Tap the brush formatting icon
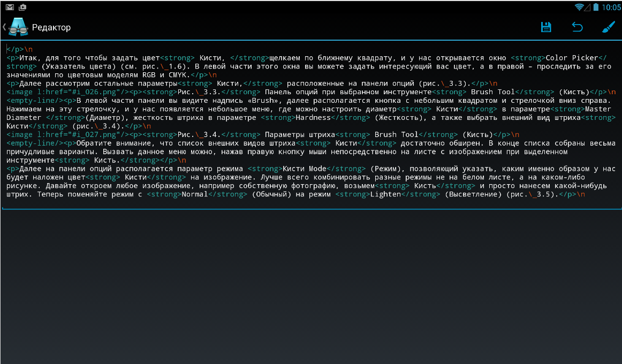 pyautogui.click(x=609, y=27)
